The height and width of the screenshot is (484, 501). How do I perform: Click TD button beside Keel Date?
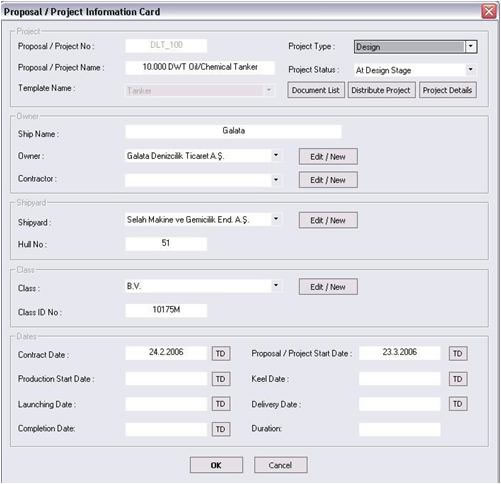458,379
